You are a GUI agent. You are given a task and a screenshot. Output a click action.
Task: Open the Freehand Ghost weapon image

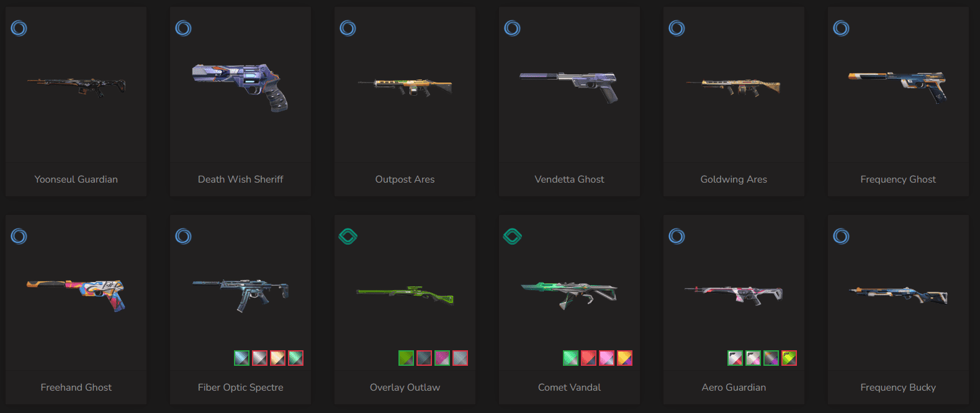tap(76, 294)
